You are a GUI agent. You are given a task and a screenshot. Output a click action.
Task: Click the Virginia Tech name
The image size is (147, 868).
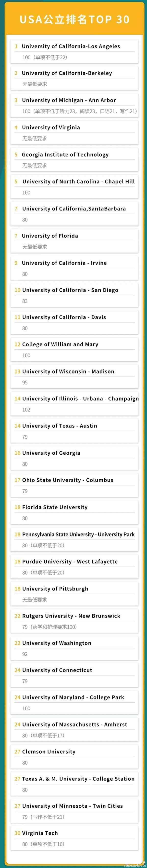click(x=40, y=833)
